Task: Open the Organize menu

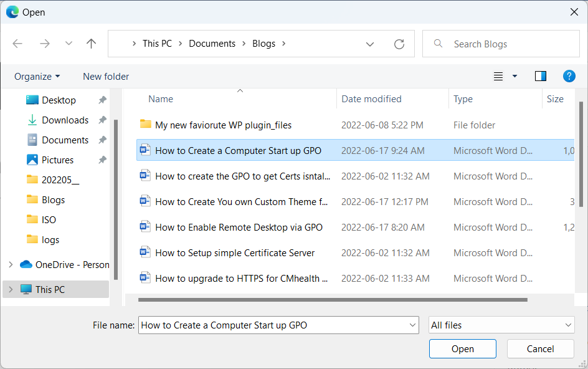Action: (37, 77)
